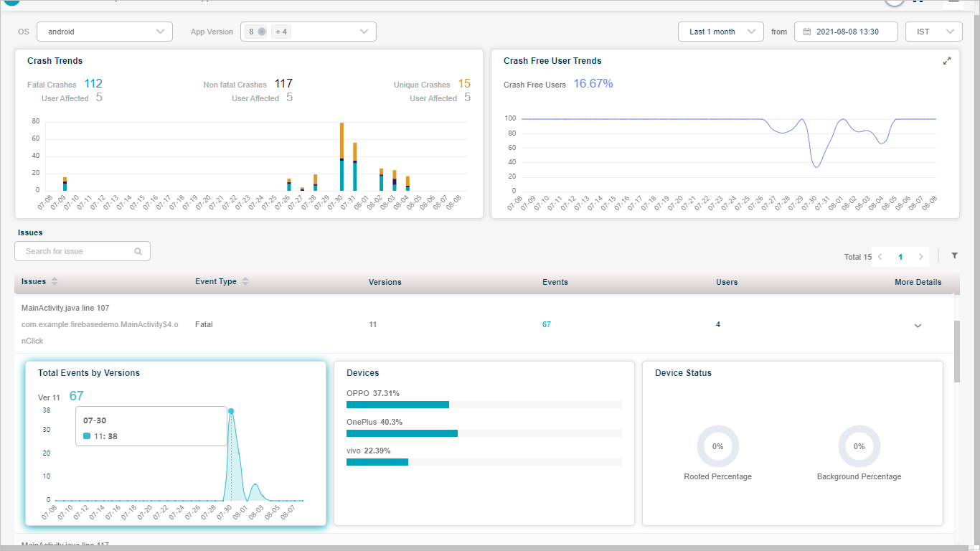Image resolution: width=980 pixels, height=551 pixels.
Task: Click the 'Ver 11' label in events panel
Action: (49, 397)
